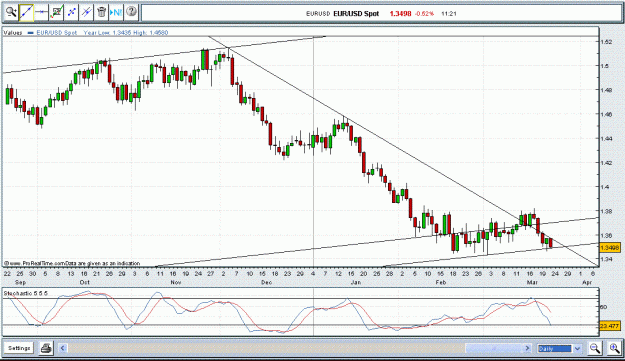The height and width of the screenshot is (361, 625).
Task: Click the scrollbar right arrow
Action: (527, 348)
